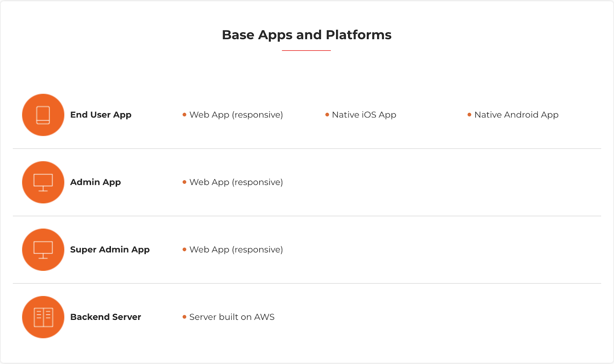Click the orange bullet before Server built on AWS

(x=185, y=317)
